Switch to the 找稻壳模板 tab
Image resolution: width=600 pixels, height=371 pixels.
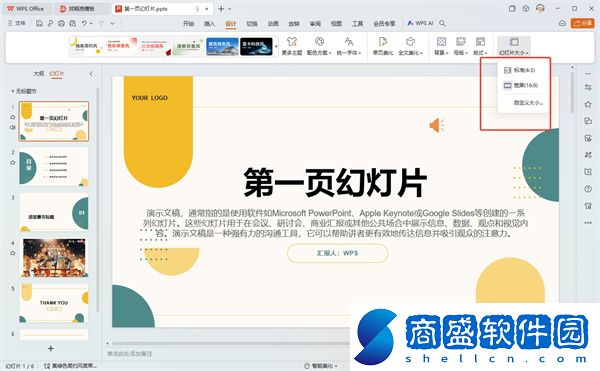pyautogui.click(x=81, y=8)
